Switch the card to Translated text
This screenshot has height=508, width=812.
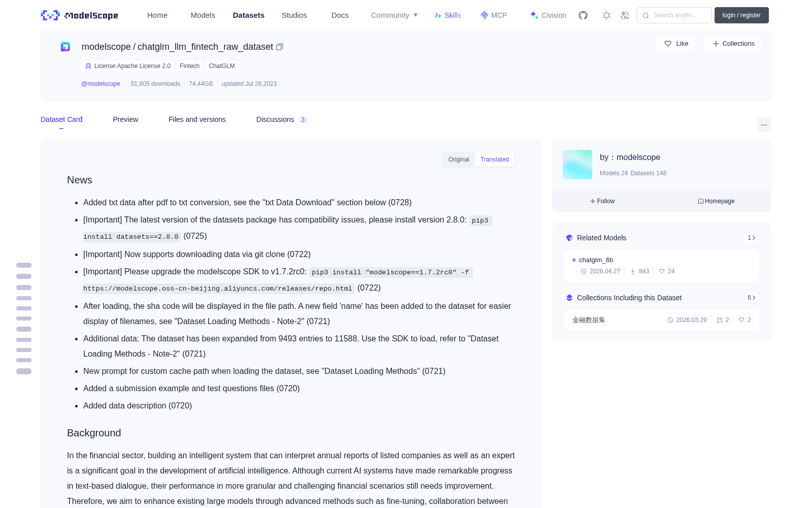495,160
